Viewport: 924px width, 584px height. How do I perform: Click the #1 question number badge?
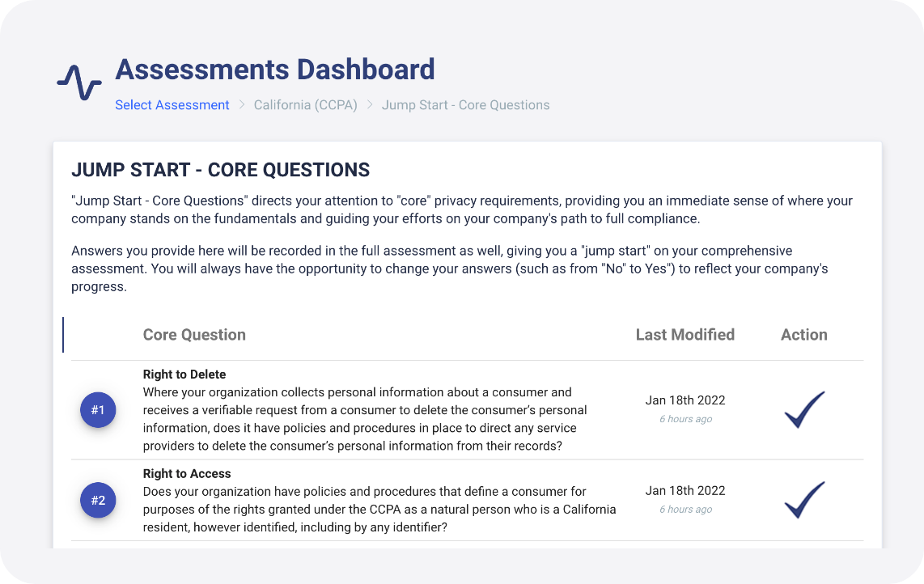[98, 410]
